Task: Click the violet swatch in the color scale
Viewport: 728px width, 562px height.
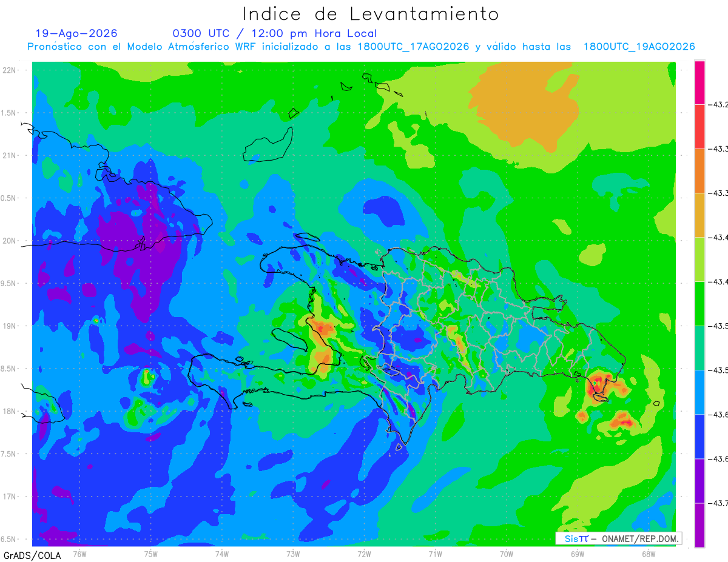Action: tap(699, 525)
